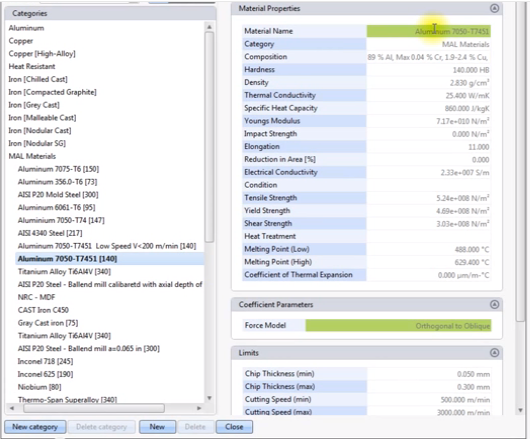
Task: Select Iron [Nodular SG] category
Action: pyautogui.click(x=37, y=144)
